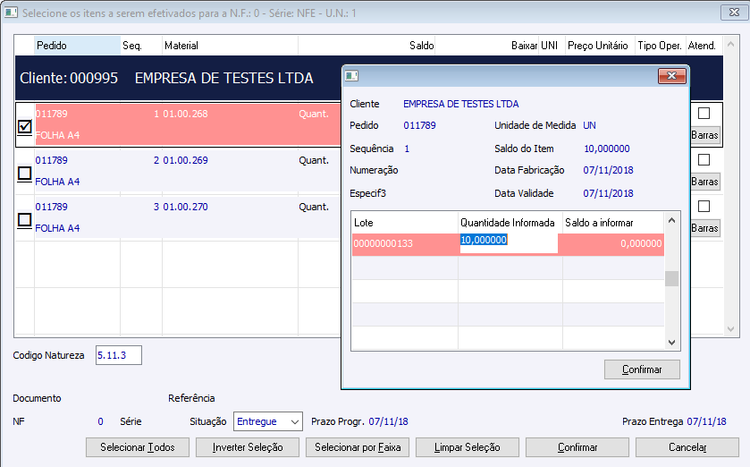Screen dimensions: 750x467
Task: Click the Lote column header in dialog
Action: point(405,222)
